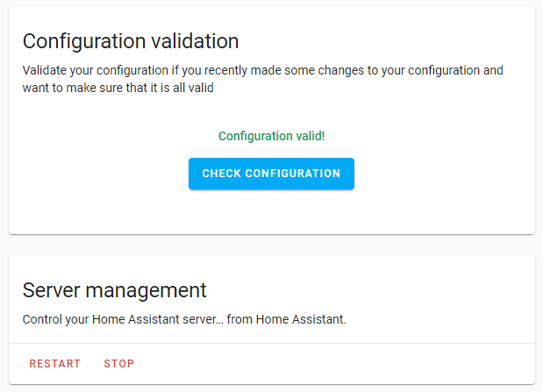This screenshot has height=392, width=543.
Task: Select the green Configuration valid! status message
Action: (x=271, y=136)
